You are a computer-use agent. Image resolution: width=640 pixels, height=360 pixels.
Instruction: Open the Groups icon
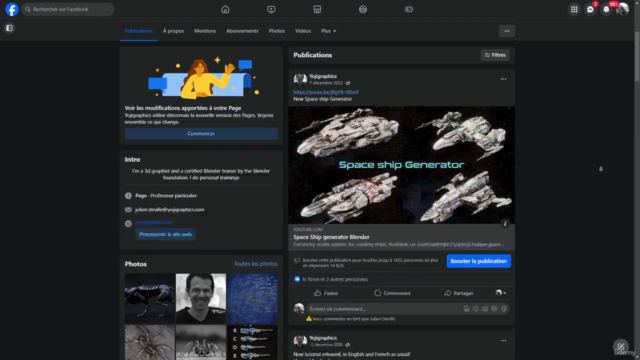point(363,9)
